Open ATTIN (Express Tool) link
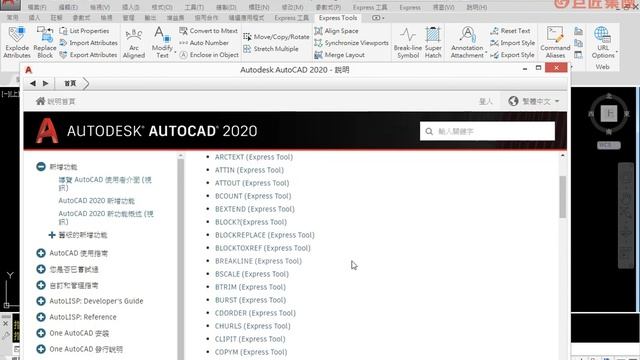 249,170
